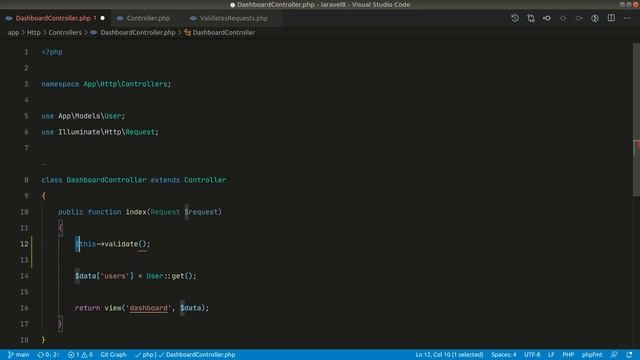Open the Controller.php tab
The image size is (640, 360).
tap(148, 18)
